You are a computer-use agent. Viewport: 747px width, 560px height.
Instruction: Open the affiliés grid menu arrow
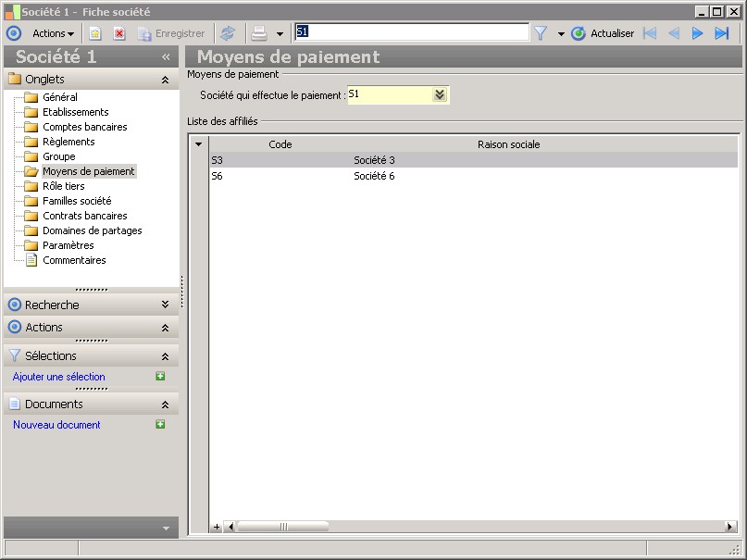click(x=199, y=143)
